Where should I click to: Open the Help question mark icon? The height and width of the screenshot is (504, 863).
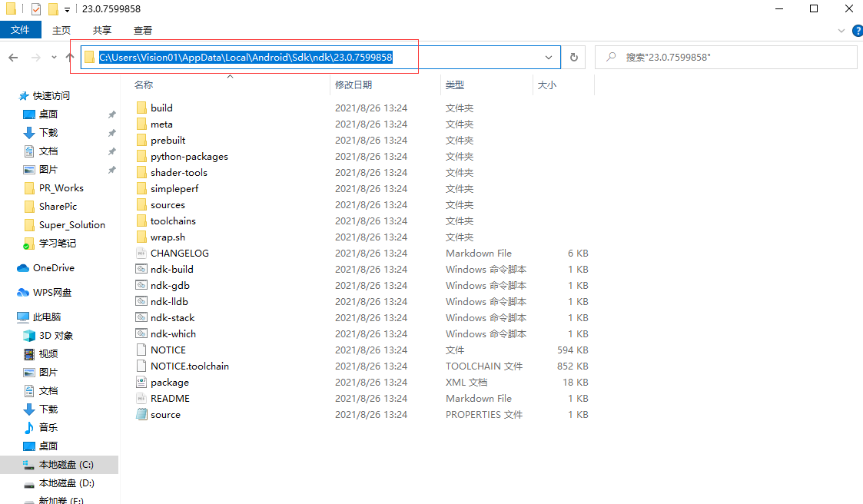[857, 31]
